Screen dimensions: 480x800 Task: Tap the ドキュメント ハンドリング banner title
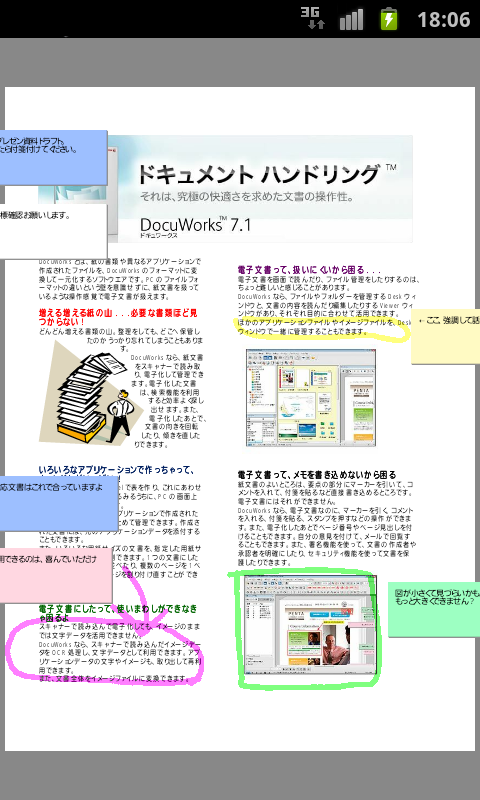tap(259, 174)
